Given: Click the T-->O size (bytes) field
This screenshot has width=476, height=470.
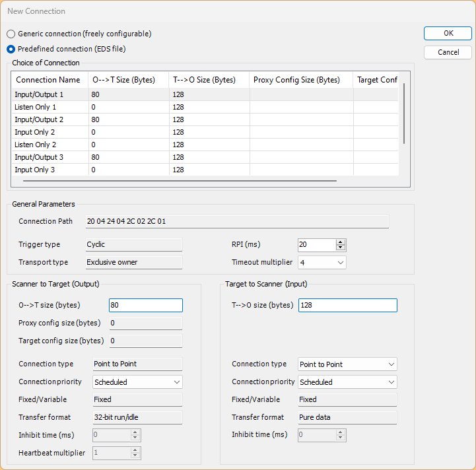Looking at the screenshot, I should point(347,305).
